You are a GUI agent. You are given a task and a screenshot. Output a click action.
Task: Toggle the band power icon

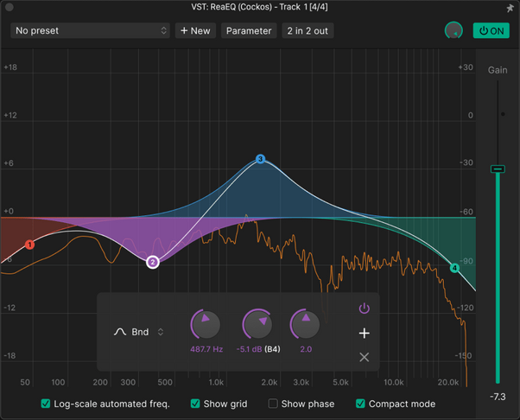(x=365, y=309)
